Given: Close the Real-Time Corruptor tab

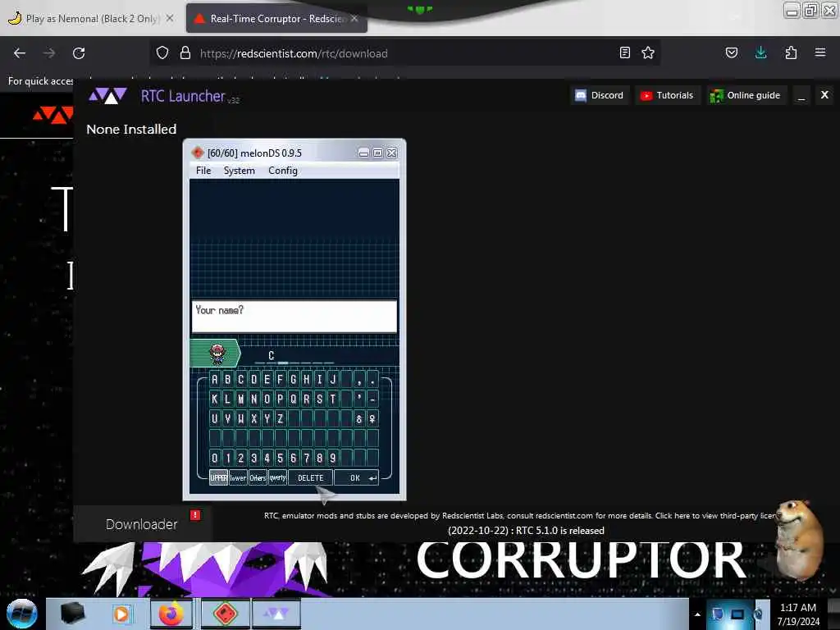Looking at the screenshot, I should point(354,18).
